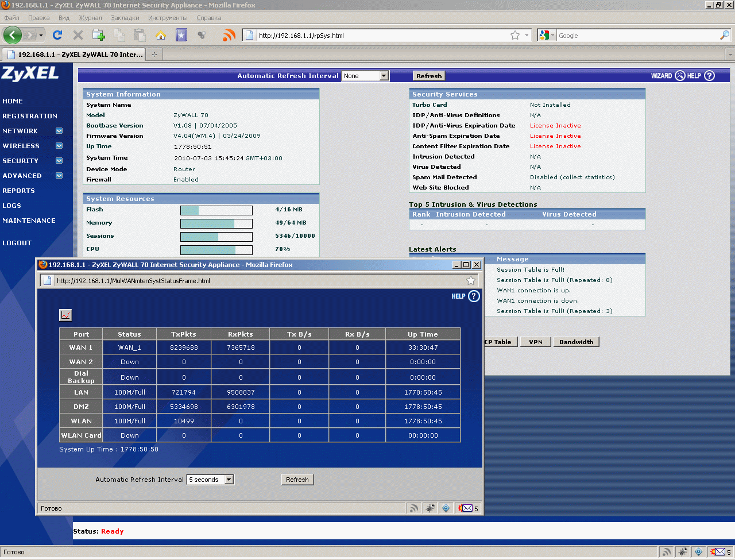Show the traffic chart icon above port table
The height and width of the screenshot is (560, 735).
(65, 315)
